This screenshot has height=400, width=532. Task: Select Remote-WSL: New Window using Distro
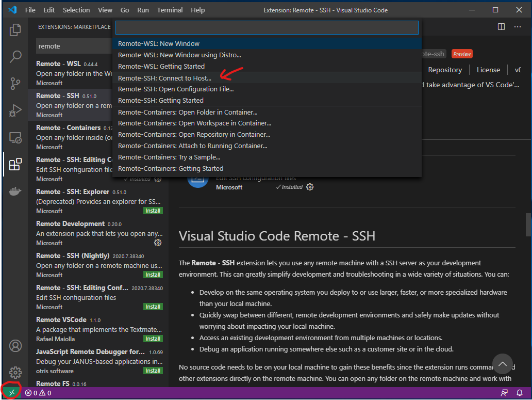tap(267, 55)
